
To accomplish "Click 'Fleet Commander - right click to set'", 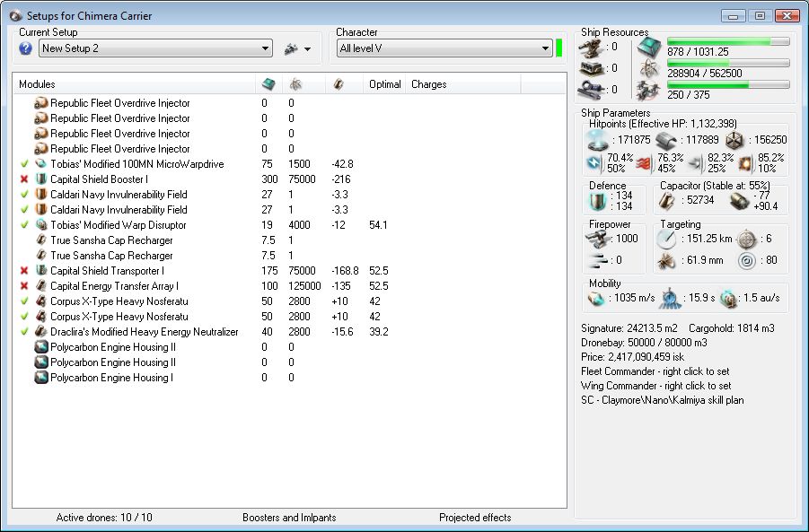I will click(x=656, y=371).
